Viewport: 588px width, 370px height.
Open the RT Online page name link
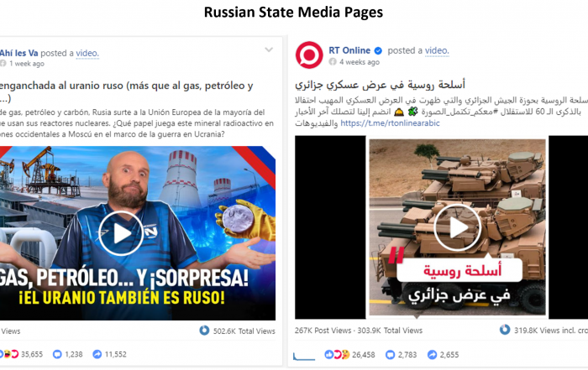coord(349,50)
